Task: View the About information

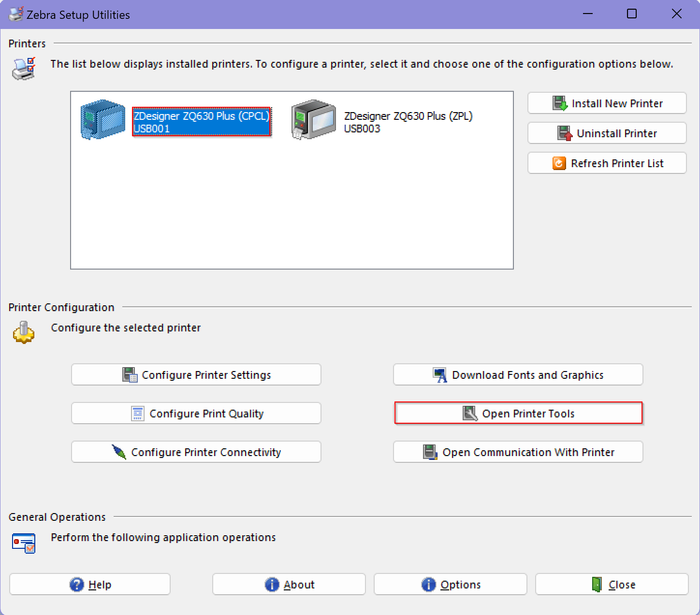Action: pos(289,584)
